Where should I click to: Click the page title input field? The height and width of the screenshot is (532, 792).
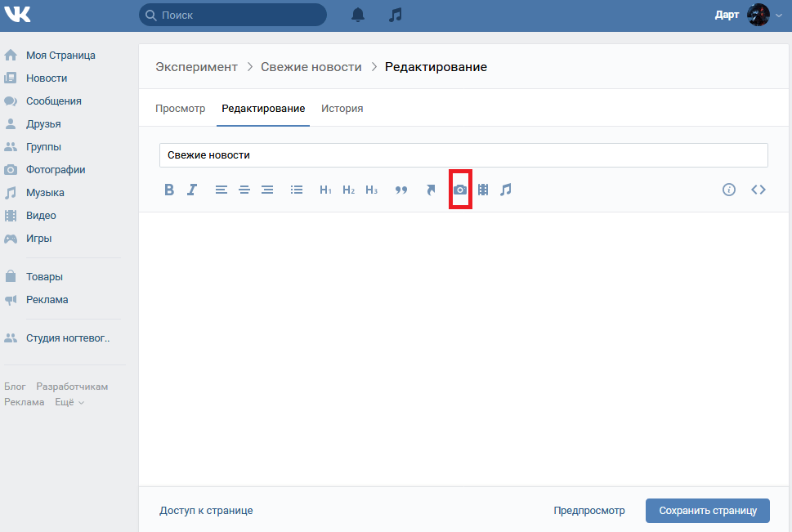(463, 154)
